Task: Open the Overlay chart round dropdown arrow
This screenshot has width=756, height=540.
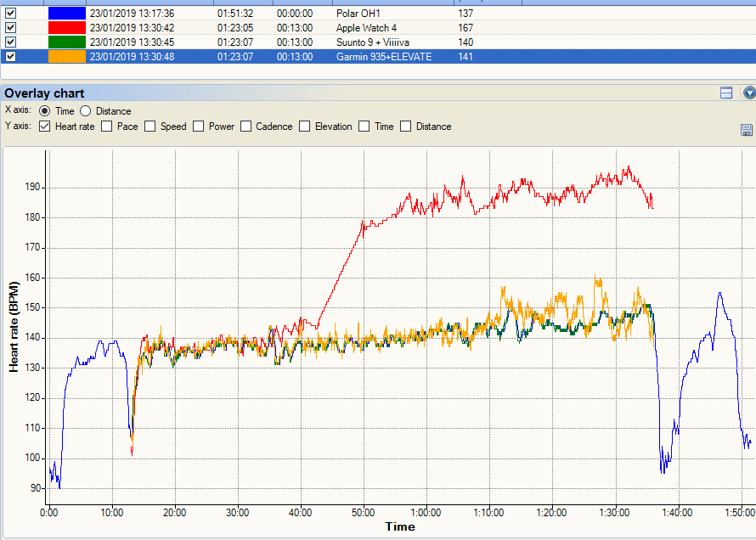Action: click(x=748, y=93)
